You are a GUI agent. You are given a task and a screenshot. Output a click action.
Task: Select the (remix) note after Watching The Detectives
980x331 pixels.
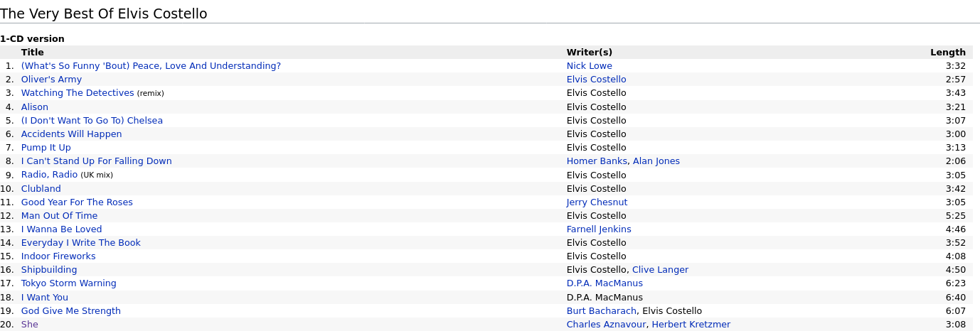[151, 94]
